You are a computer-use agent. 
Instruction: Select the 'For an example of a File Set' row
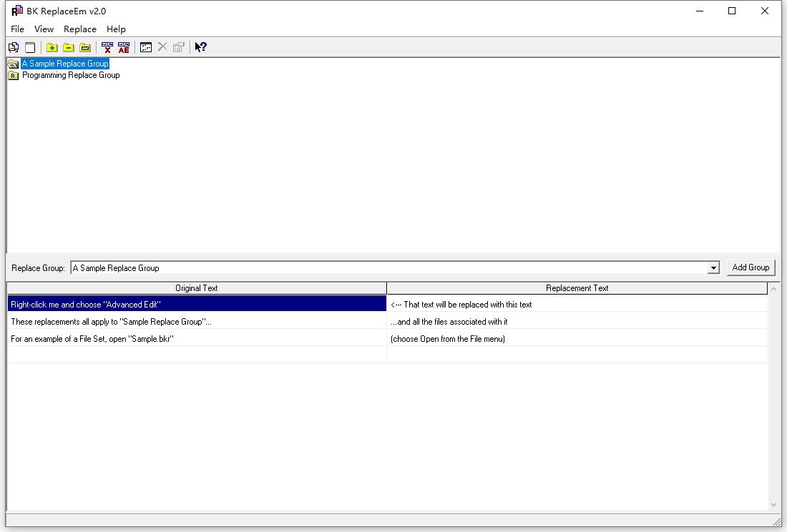[x=197, y=339]
